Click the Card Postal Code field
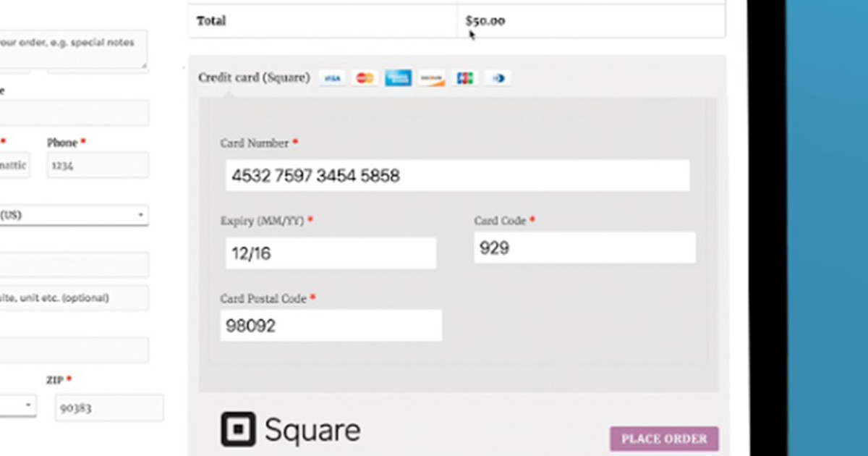 [331, 325]
